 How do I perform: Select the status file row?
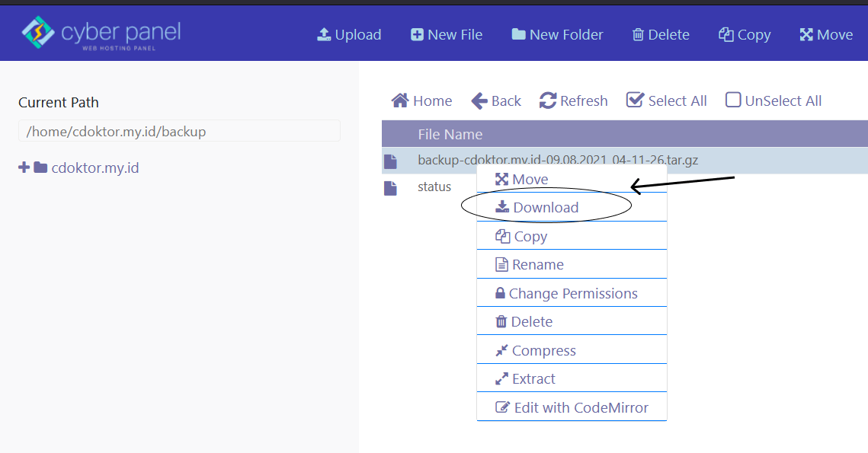pyautogui.click(x=434, y=187)
